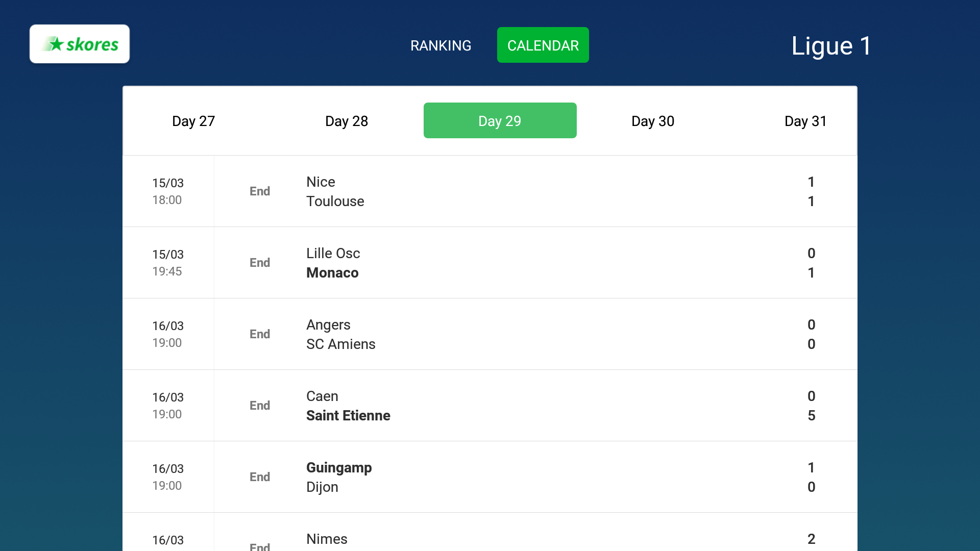Select the Dijon team name
980x551 pixels.
[x=322, y=487]
